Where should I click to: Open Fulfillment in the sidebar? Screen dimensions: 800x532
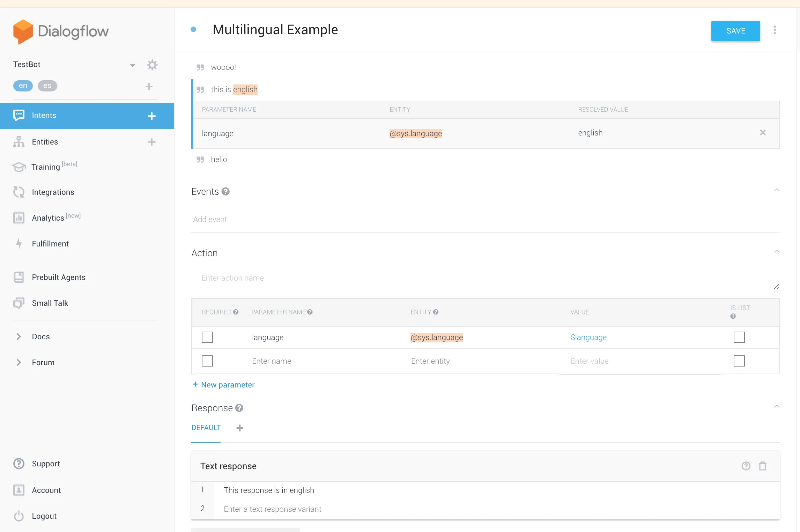pyautogui.click(x=50, y=244)
